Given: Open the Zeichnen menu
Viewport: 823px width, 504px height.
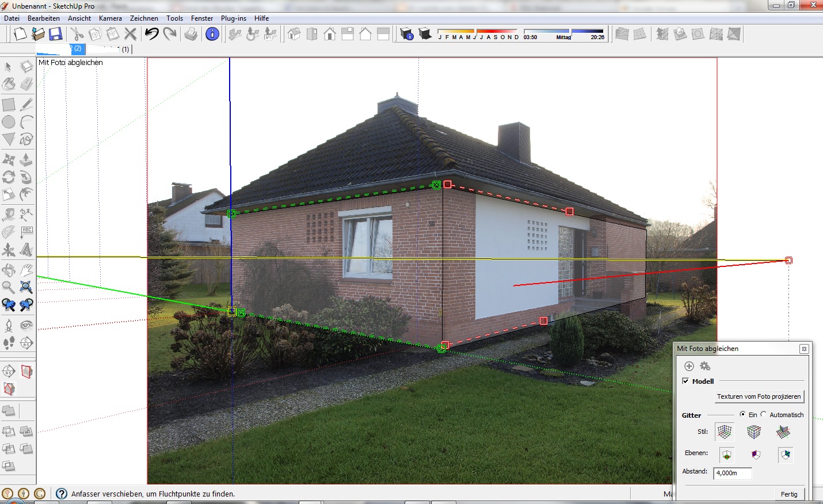Looking at the screenshot, I should [x=144, y=18].
